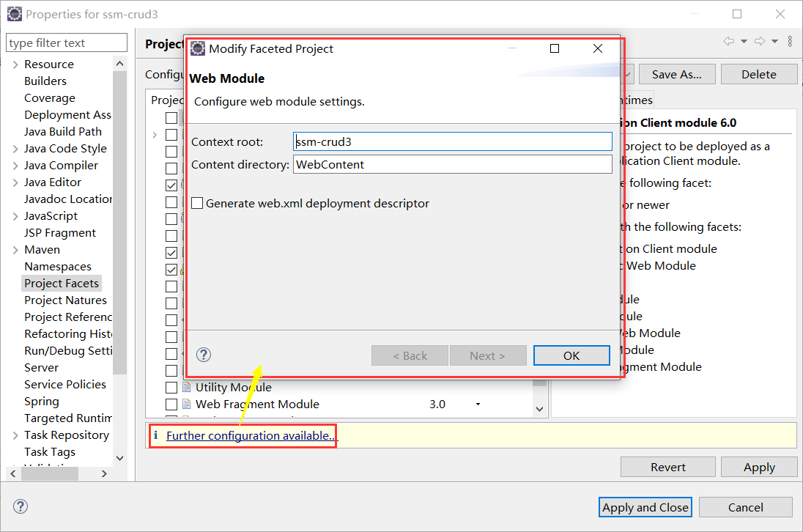Open the Web Fragment Module version 3.0 dropdown
803x532 pixels.
479,404
